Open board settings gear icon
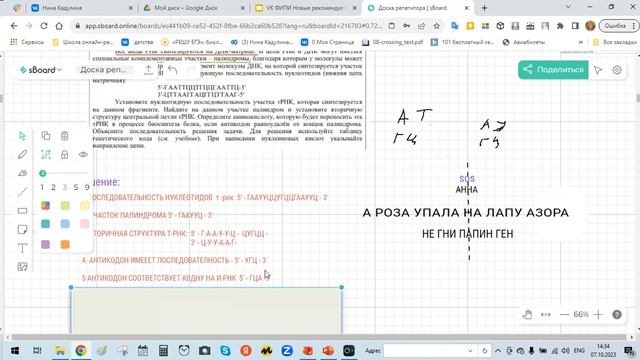The image size is (640, 360). coord(617,70)
